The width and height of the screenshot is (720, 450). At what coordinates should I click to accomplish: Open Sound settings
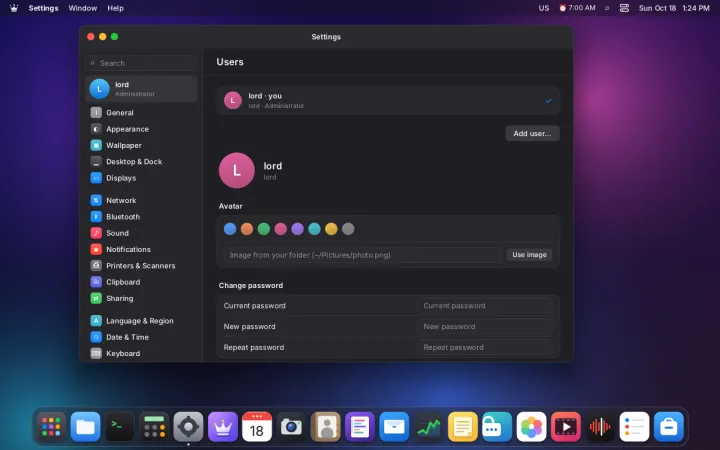coord(141,233)
